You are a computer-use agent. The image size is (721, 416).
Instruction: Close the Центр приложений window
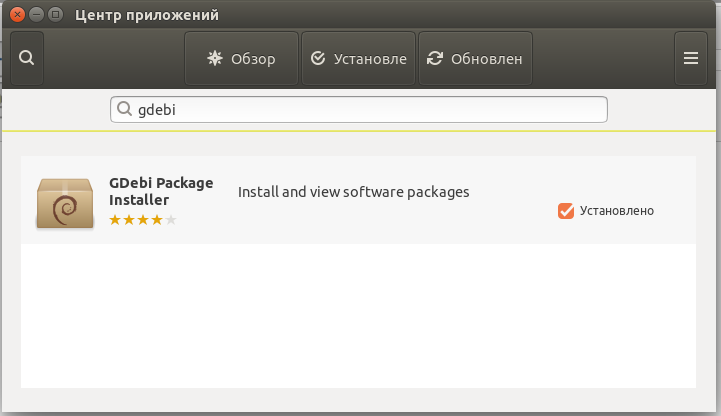16,15
